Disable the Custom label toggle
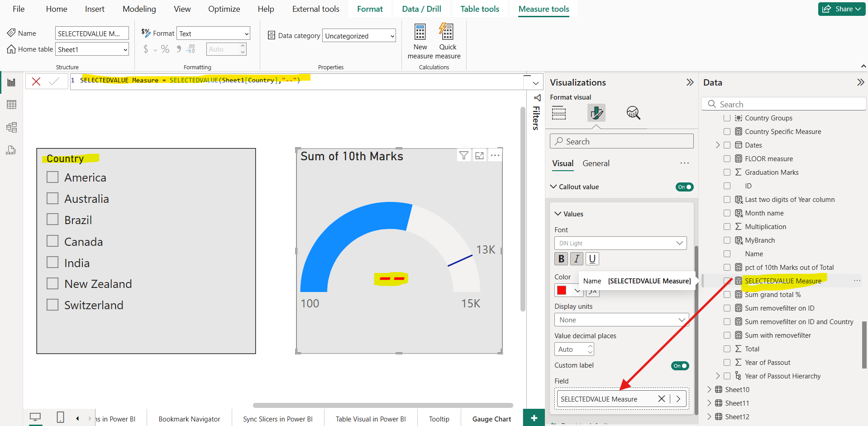This screenshot has width=868, height=426. click(x=680, y=366)
